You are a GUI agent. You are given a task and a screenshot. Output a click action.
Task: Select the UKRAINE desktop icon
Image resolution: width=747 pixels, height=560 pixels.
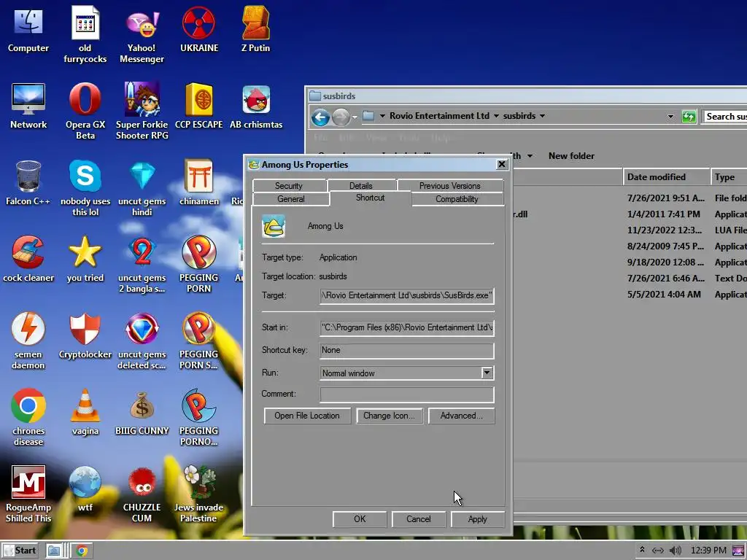[x=199, y=30]
